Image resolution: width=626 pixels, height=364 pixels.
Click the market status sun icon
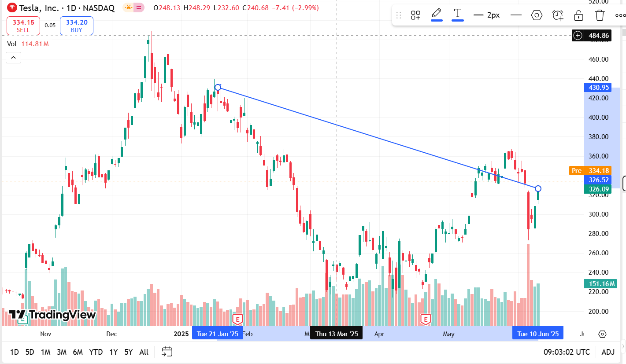[x=128, y=7]
